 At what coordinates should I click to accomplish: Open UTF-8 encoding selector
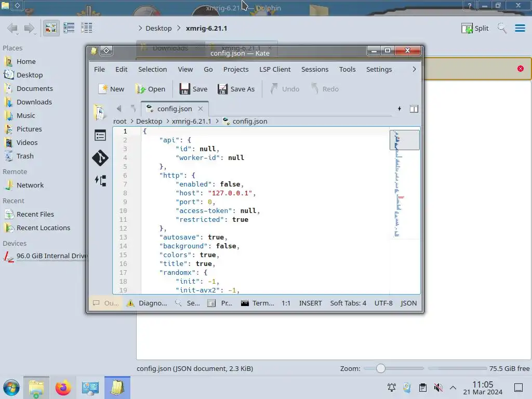[x=383, y=303]
